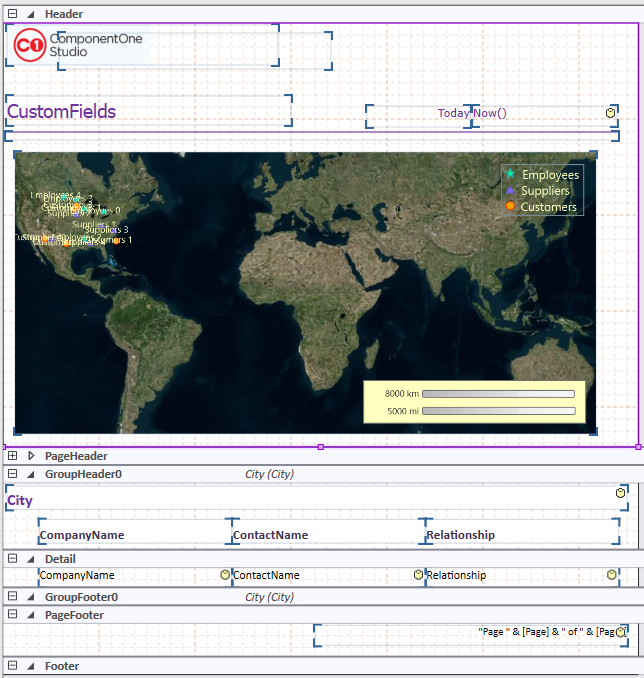Click the data icon on City group field
Viewport: 644px width, 678px height.
point(621,493)
